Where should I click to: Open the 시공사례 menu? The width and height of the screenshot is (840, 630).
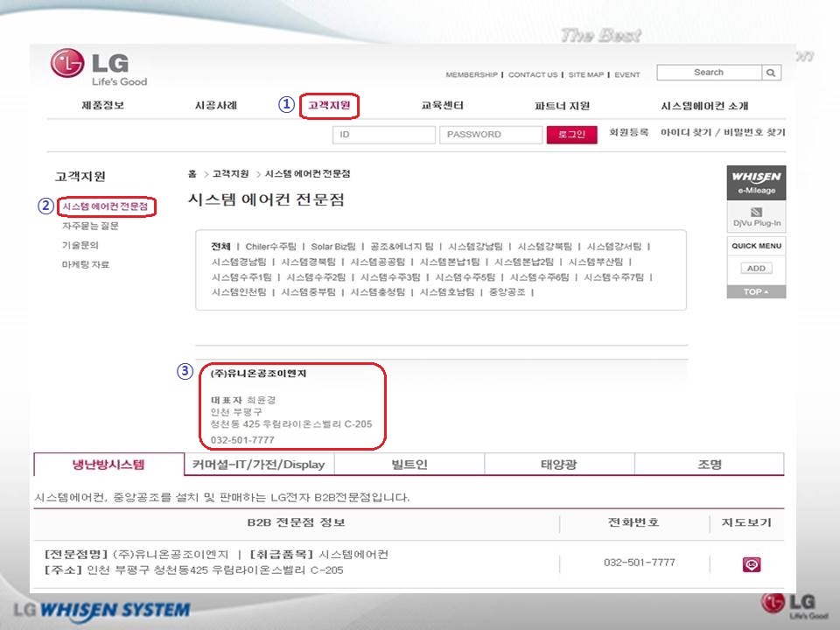[216, 106]
